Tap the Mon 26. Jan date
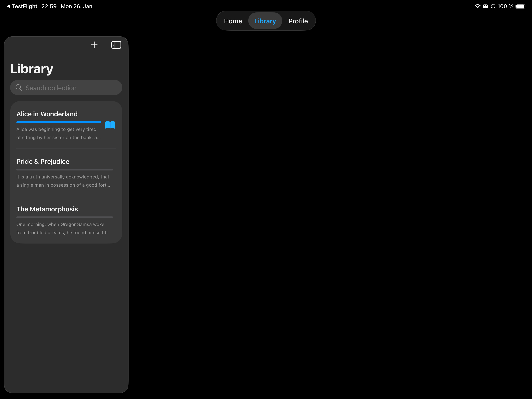This screenshot has height=399, width=532. (77, 6)
